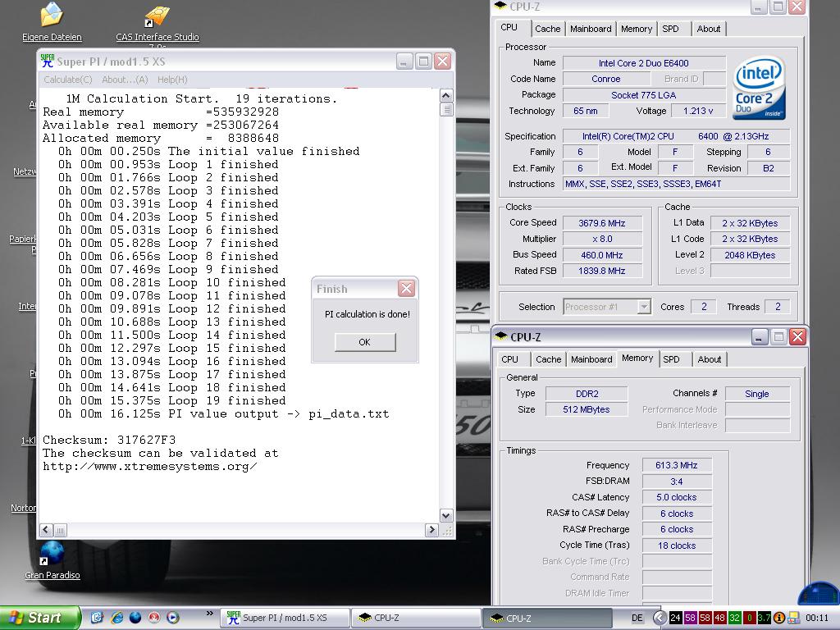Viewport: 840px width, 630px height.
Task: Open Cache tab in upper CPU-Z window
Action: 547,29
